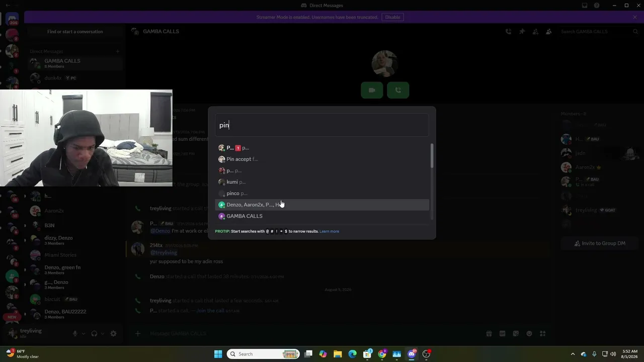This screenshot has height=362, width=644.
Task: Toggle the member list panel
Action: pyautogui.click(x=549, y=31)
